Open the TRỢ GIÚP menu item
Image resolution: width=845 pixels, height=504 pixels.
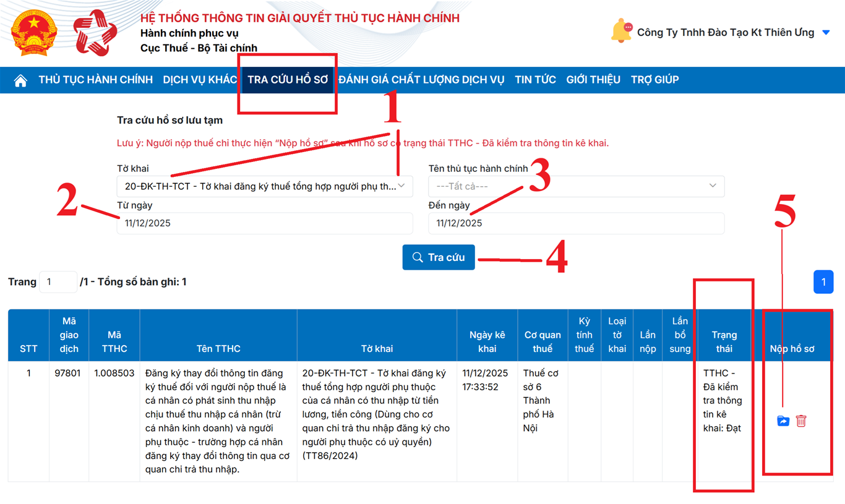point(654,80)
